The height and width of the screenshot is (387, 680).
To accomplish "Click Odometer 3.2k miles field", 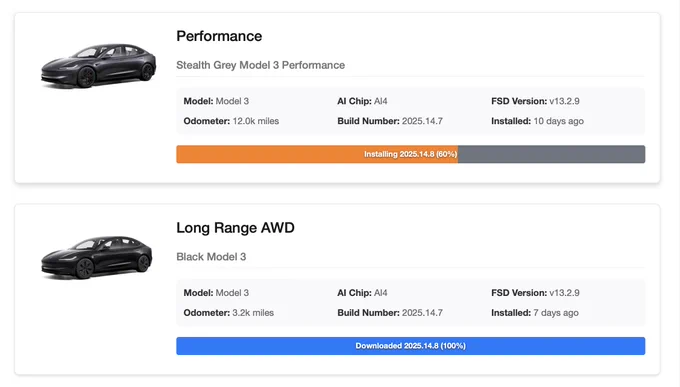I will pyautogui.click(x=229, y=313).
